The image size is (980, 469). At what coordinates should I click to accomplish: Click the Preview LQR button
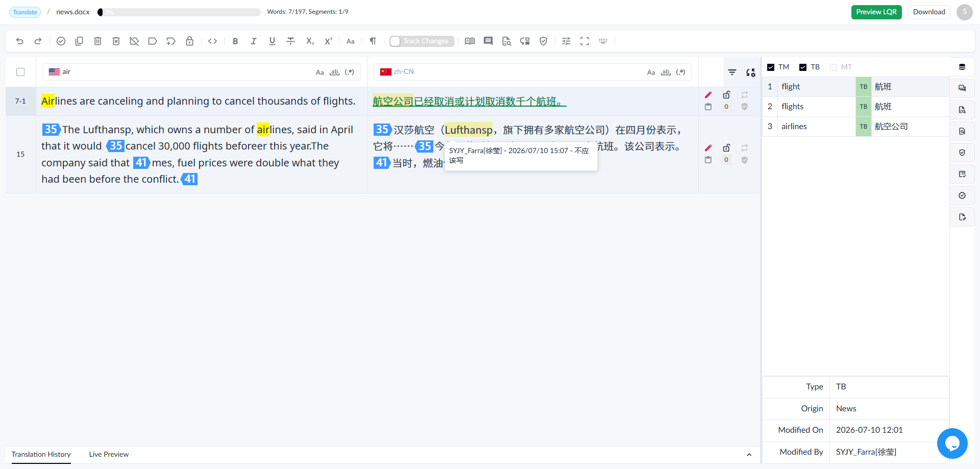click(876, 12)
